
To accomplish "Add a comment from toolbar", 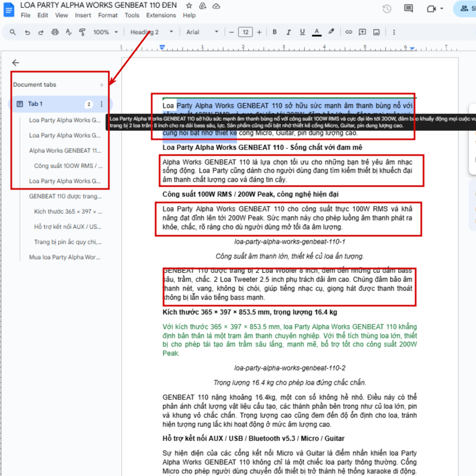I will 363,32.
